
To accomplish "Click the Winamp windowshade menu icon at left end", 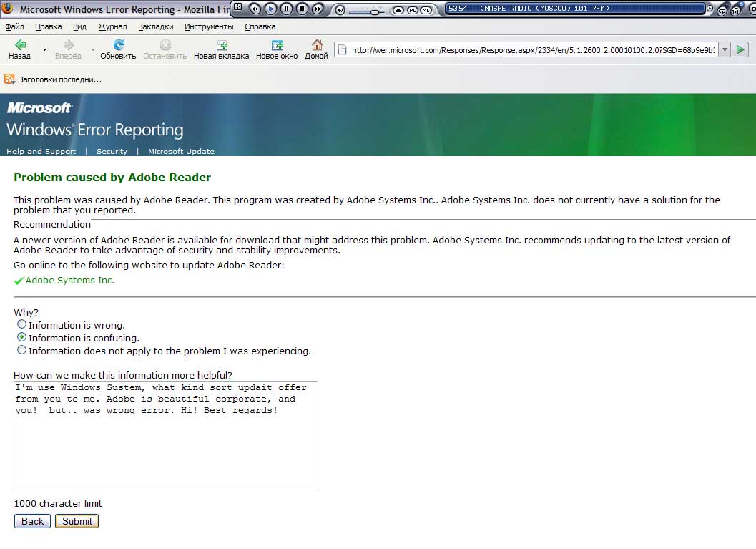I will [237, 6].
